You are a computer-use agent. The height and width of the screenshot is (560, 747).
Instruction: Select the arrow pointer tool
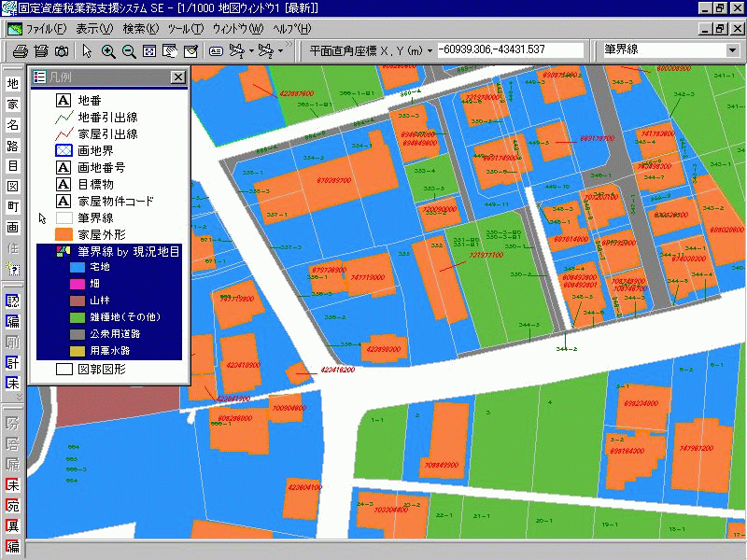coord(86,50)
